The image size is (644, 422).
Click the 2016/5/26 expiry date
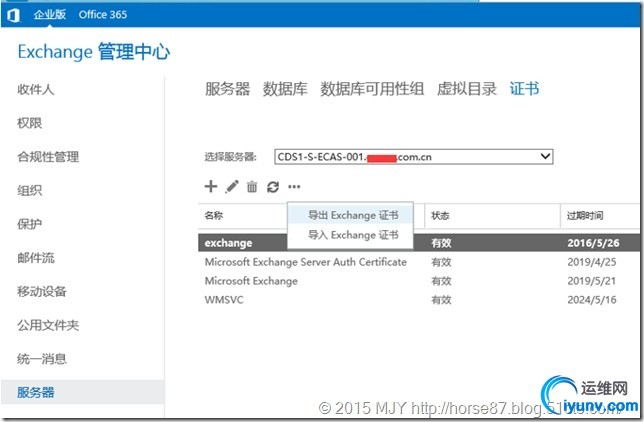(x=593, y=243)
